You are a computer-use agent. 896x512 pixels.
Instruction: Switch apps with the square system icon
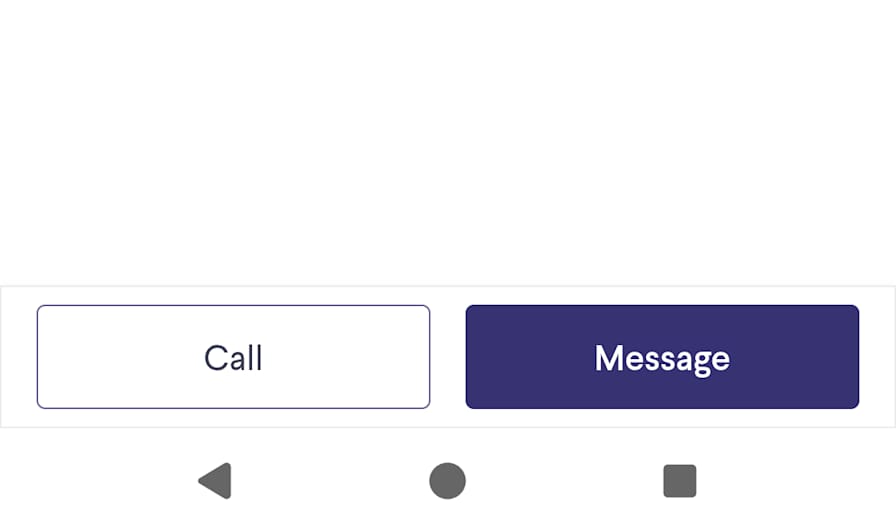679,481
